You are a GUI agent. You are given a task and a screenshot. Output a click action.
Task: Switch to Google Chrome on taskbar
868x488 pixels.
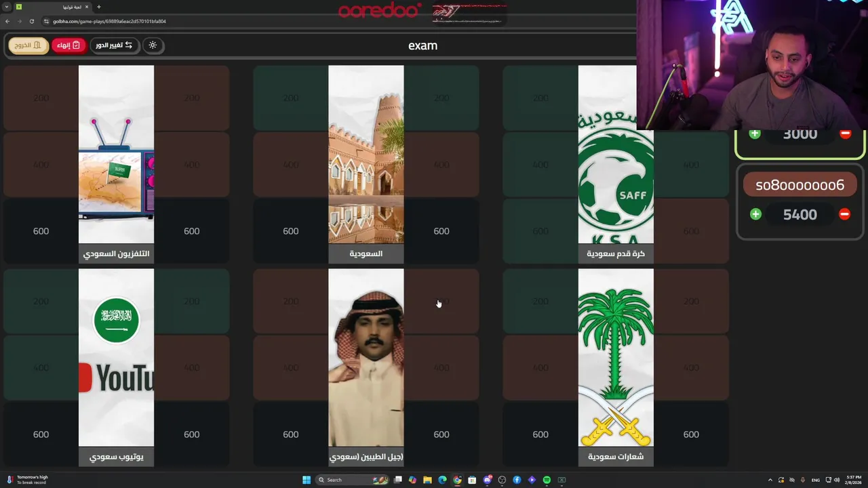pos(457,480)
